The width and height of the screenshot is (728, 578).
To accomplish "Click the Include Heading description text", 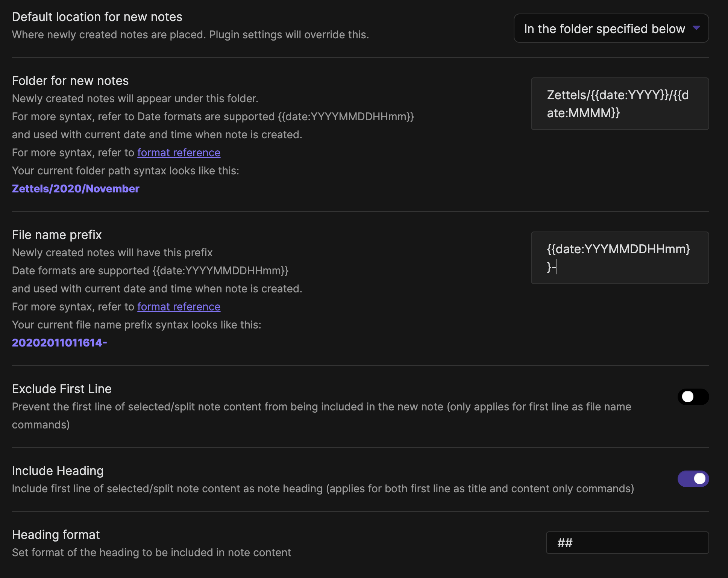I will click(323, 489).
